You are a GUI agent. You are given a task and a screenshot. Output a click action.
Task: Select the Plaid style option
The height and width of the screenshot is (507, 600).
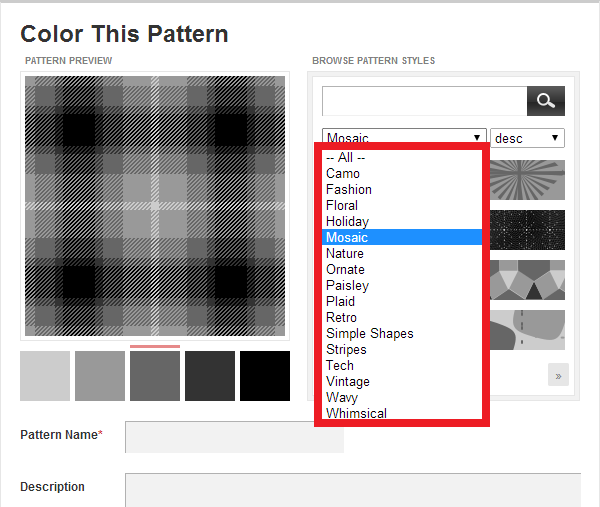coord(341,301)
